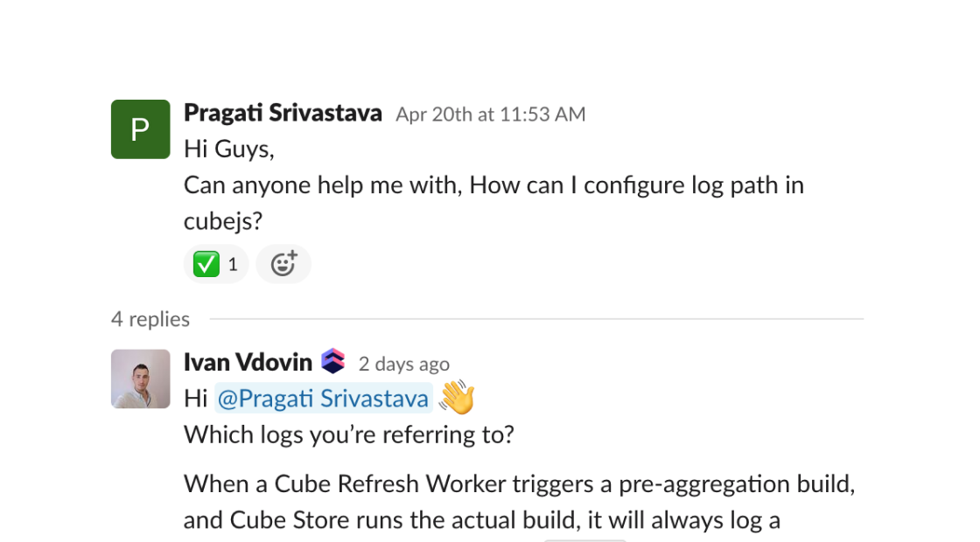The height and width of the screenshot is (542, 980).
Task: Click the Cube workspace badge beside Ivan Vdovin
Action: point(332,361)
